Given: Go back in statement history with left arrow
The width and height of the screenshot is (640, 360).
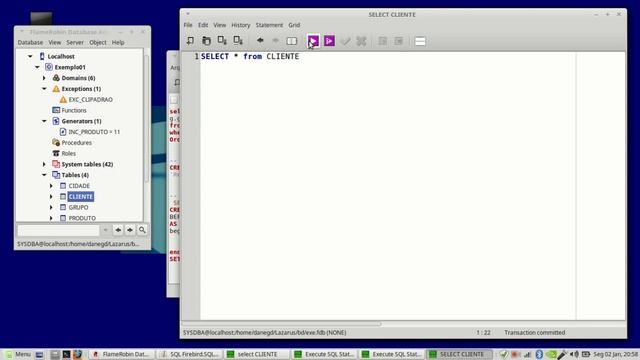Looking at the screenshot, I should pos(260,40).
